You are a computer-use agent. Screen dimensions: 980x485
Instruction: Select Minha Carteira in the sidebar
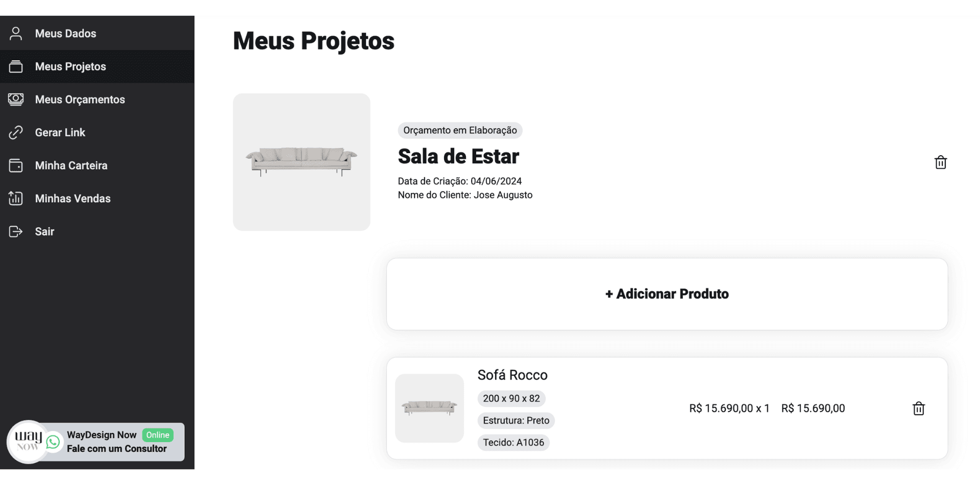(71, 165)
